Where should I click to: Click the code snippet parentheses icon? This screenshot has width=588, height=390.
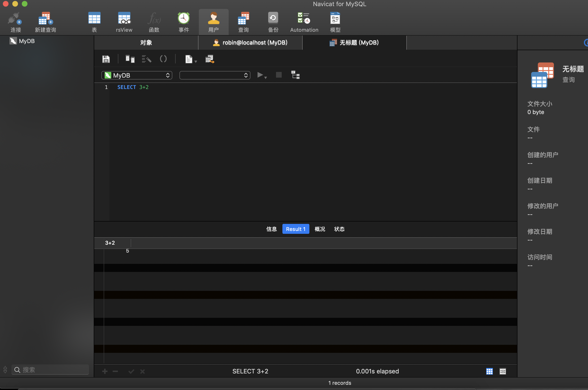coord(163,59)
